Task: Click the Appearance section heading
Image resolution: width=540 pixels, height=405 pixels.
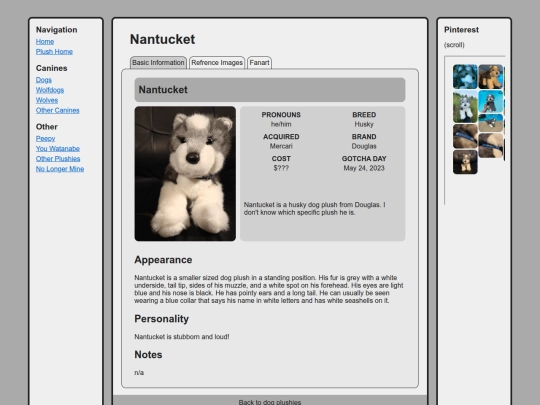Action: coord(163,260)
